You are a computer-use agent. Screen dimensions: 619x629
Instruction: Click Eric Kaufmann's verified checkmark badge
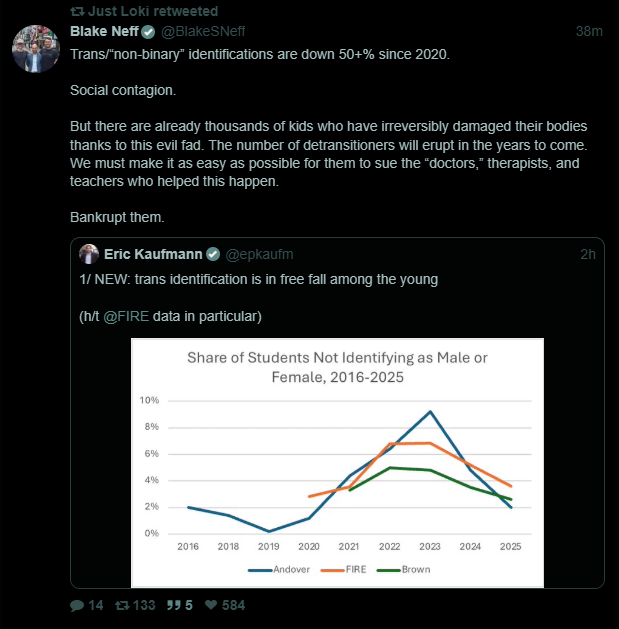tap(213, 254)
